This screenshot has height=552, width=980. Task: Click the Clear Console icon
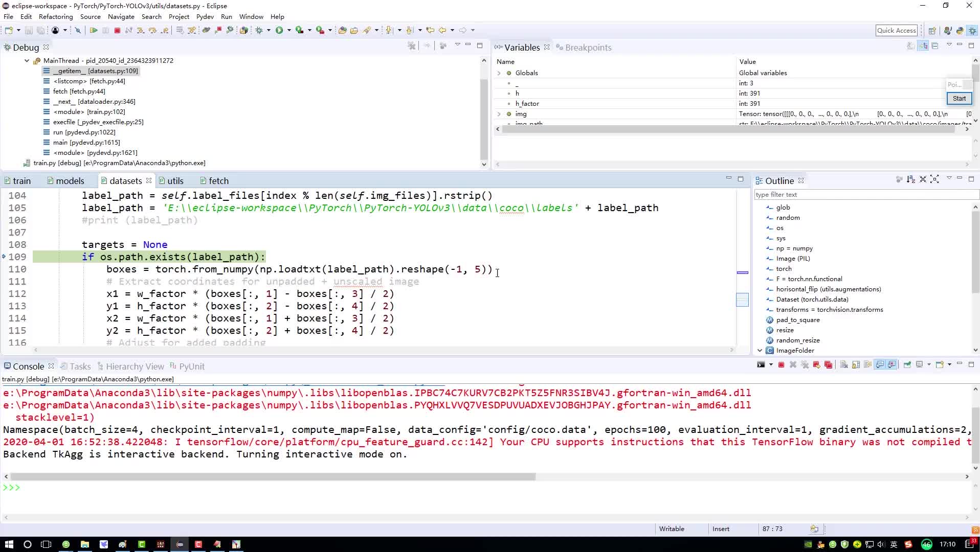point(844,365)
